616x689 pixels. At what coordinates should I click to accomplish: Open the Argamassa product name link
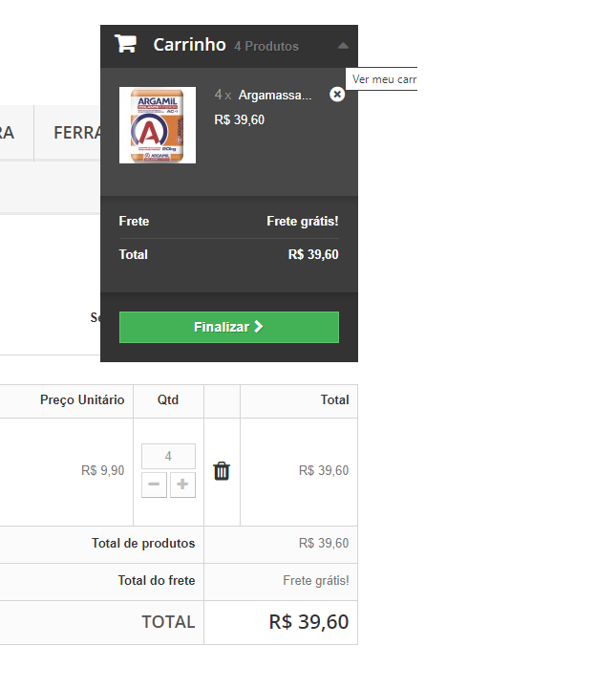[275, 95]
